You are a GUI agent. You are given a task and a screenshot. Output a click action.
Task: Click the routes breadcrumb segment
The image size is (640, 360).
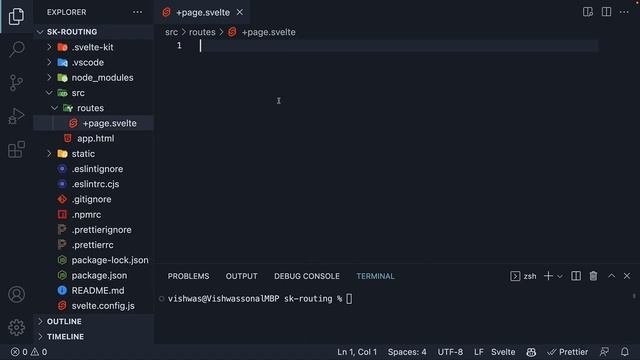202,32
